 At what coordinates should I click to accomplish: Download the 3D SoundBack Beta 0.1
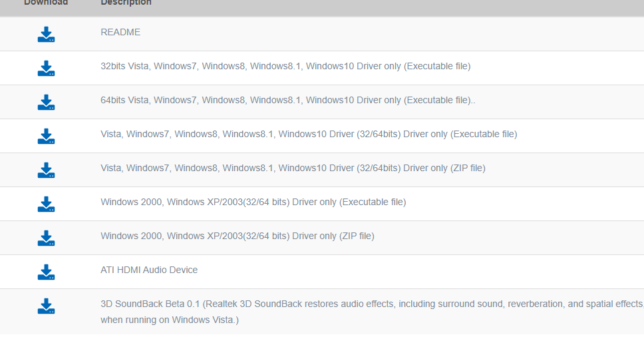pos(46,306)
